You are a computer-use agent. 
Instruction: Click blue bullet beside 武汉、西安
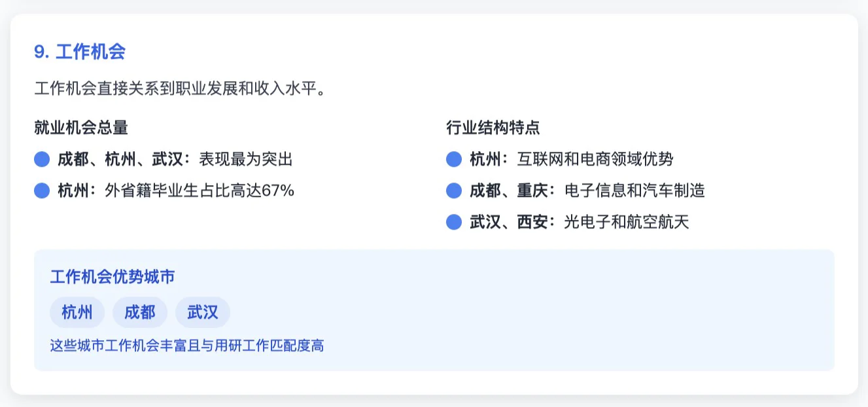[x=454, y=222]
